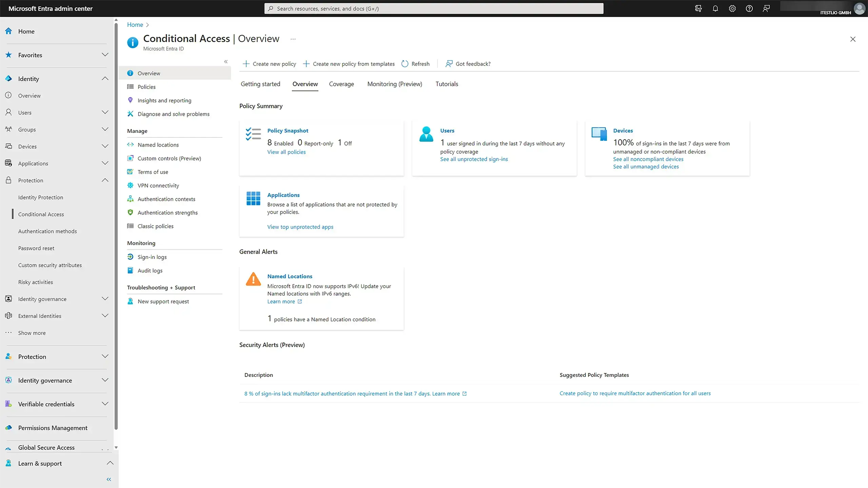Click the Named Locations warning triangle icon
Image resolution: width=868 pixels, height=488 pixels.
[x=253, y=279]
